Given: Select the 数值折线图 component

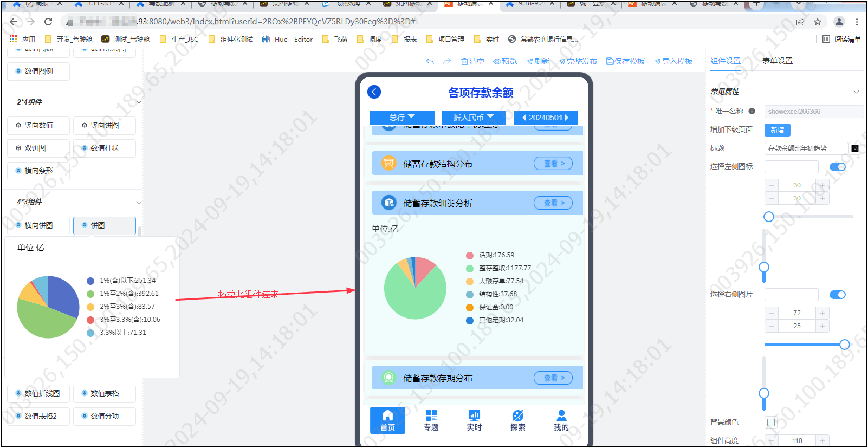Looking at the screenshot, I should [38, 393].
